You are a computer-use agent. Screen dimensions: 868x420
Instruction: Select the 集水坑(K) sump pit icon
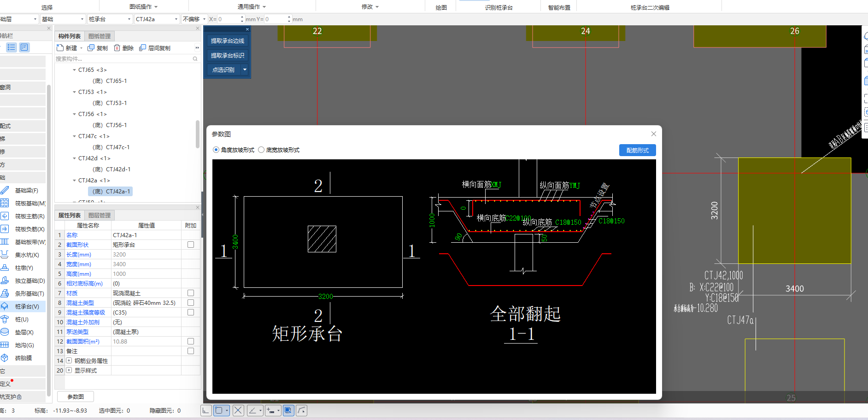point(5,255)
